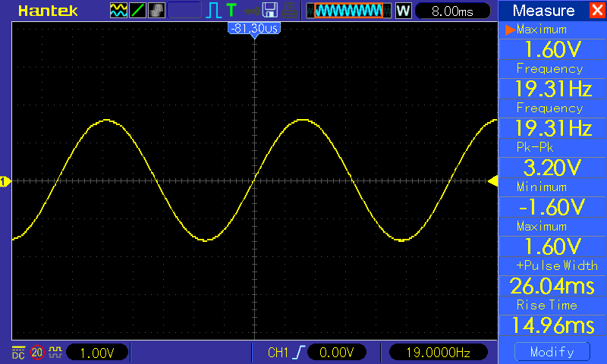
Task: Click the printer icon in top bar
Action: (289, 11)
